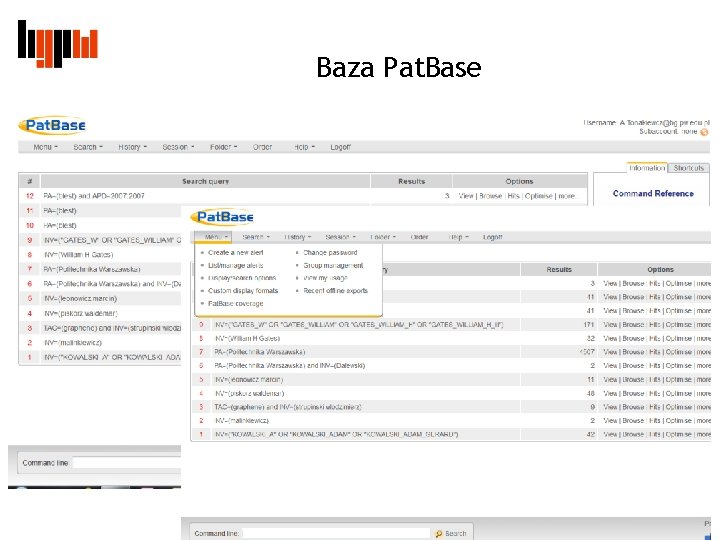
Task: Open the Command Reference link
Action: (653, 193)
